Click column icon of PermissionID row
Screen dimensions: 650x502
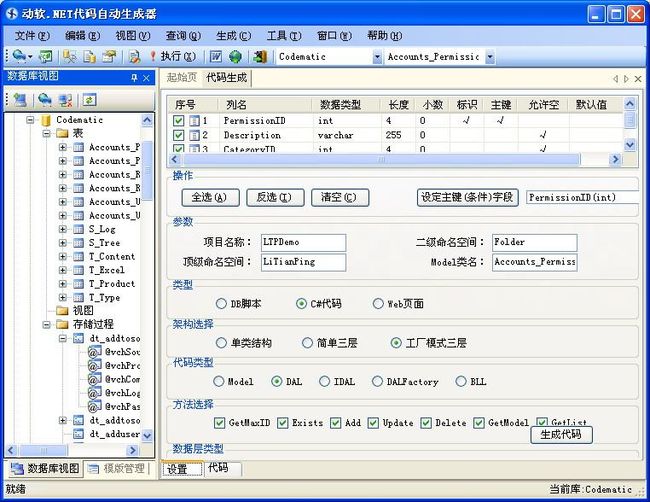tap(194, 121)
